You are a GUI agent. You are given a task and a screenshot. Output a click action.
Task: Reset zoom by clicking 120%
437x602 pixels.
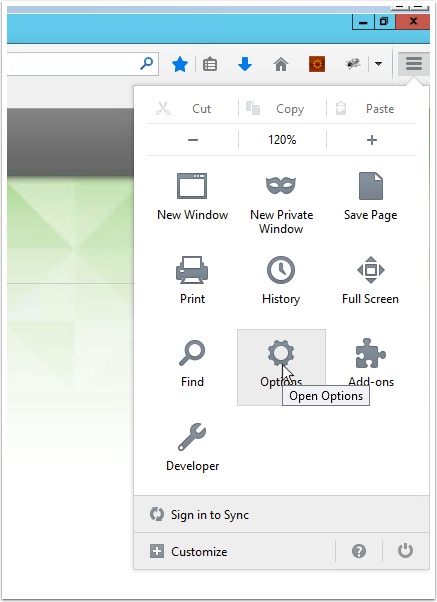[282, 140]
